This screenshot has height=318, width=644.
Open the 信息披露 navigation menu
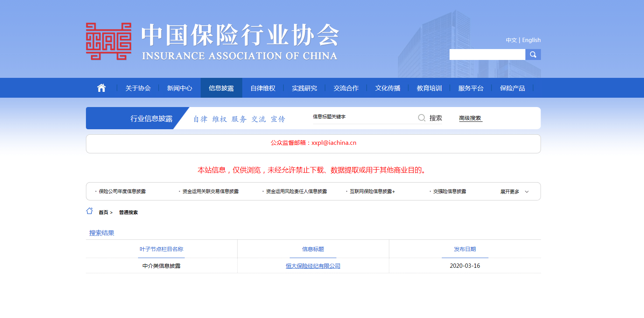click(x=221, y=88)
